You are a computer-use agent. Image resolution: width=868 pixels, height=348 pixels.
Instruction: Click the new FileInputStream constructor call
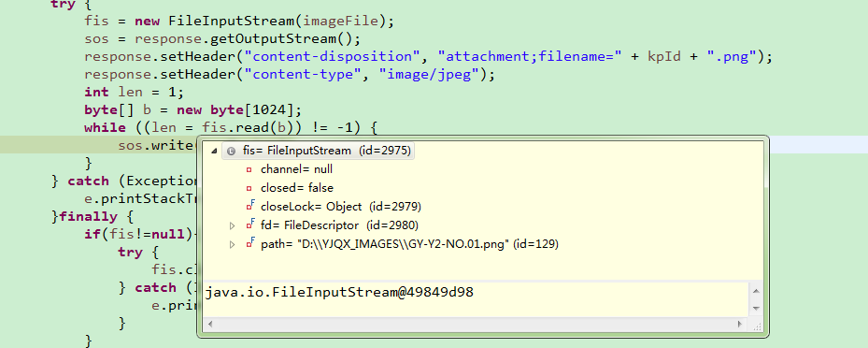click(264, 22)
